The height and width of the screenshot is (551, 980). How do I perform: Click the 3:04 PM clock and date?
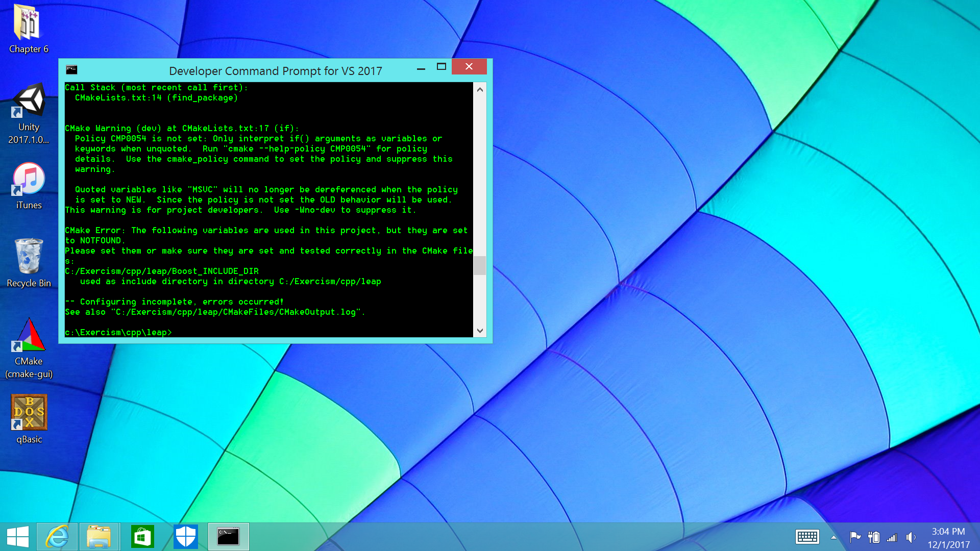coord(948,538)
